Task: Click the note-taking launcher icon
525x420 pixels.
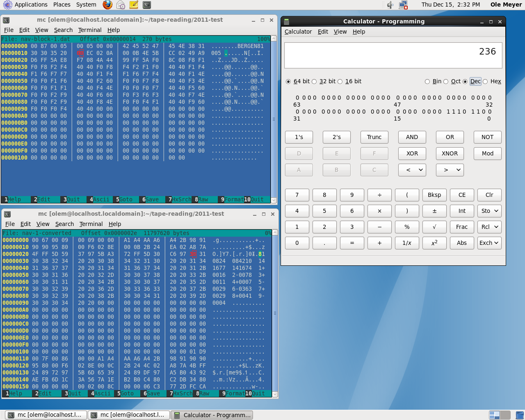Action: click(134, 5)
